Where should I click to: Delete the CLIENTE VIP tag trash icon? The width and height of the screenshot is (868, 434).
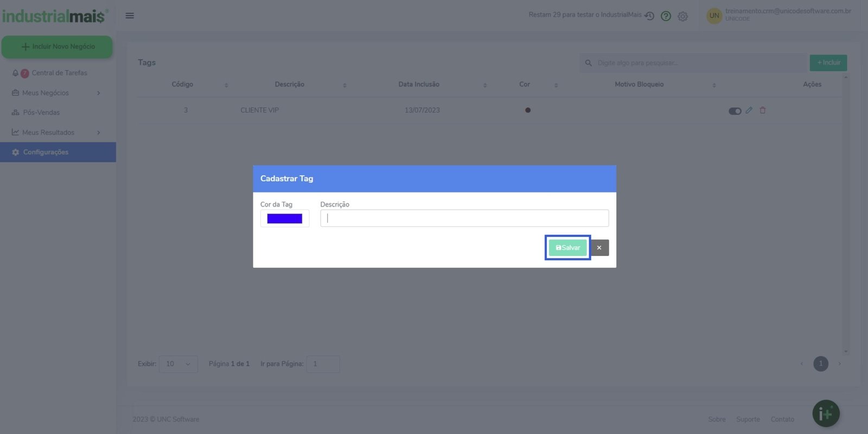click(762, 110)
